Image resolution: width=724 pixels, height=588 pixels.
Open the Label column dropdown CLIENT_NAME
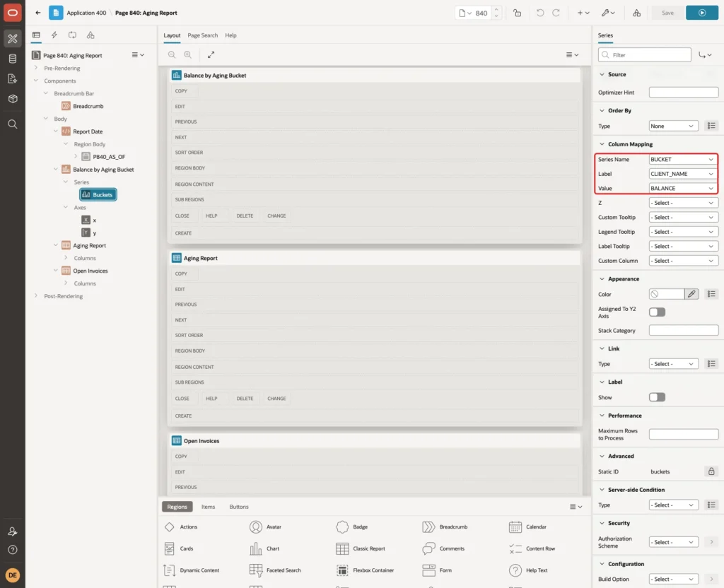click(x=684, y=174)
